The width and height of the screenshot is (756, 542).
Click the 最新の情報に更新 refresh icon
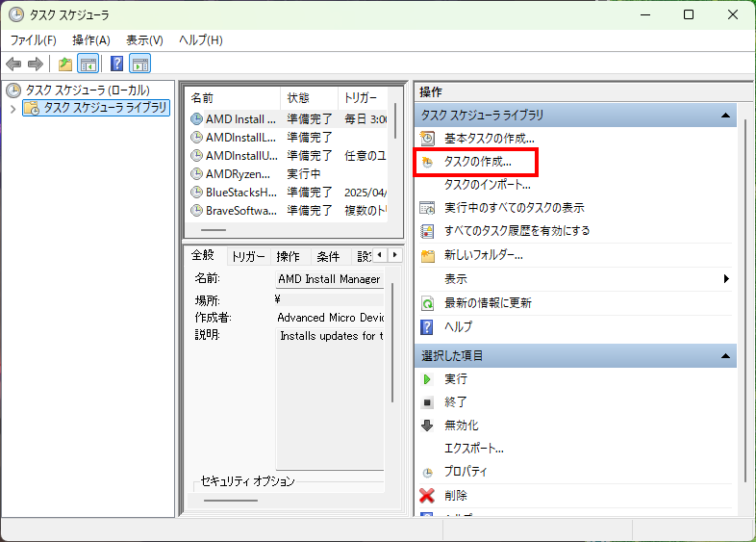(x=428, y=303)
